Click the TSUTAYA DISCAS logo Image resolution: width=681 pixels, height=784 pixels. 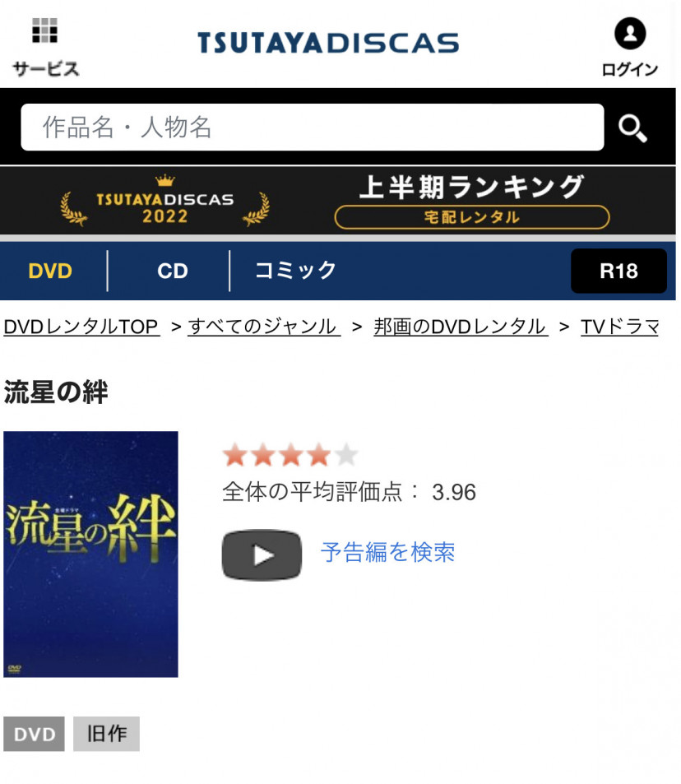(x=328, y=43)
